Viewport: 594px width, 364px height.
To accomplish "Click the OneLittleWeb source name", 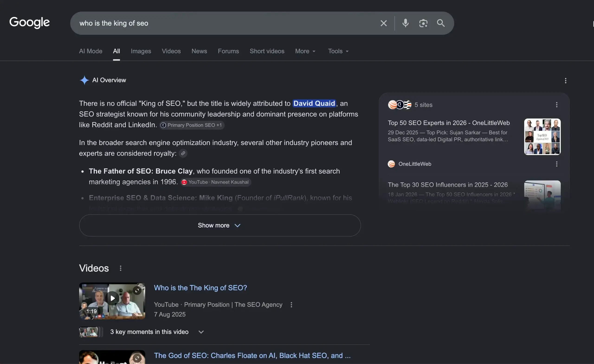I will pyautogui.click(x=415, y=164).
